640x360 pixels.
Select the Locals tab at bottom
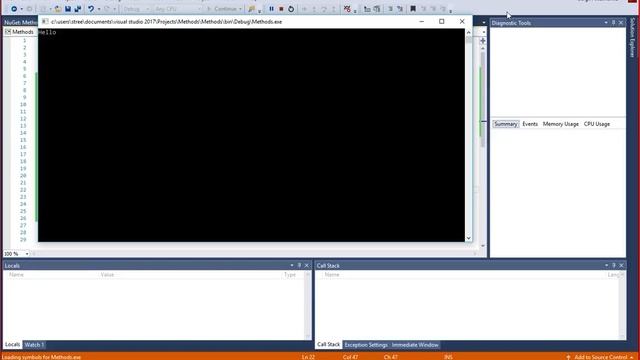(12, 345)
